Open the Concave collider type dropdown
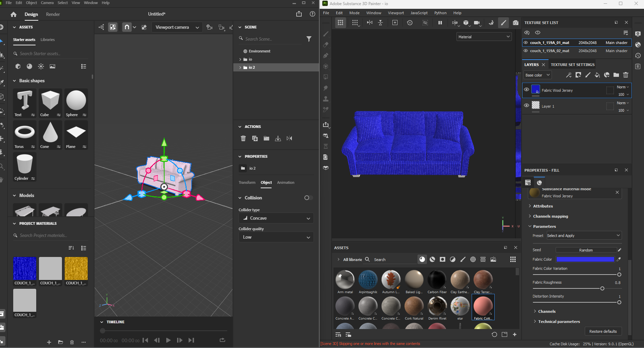 (276, 218)
